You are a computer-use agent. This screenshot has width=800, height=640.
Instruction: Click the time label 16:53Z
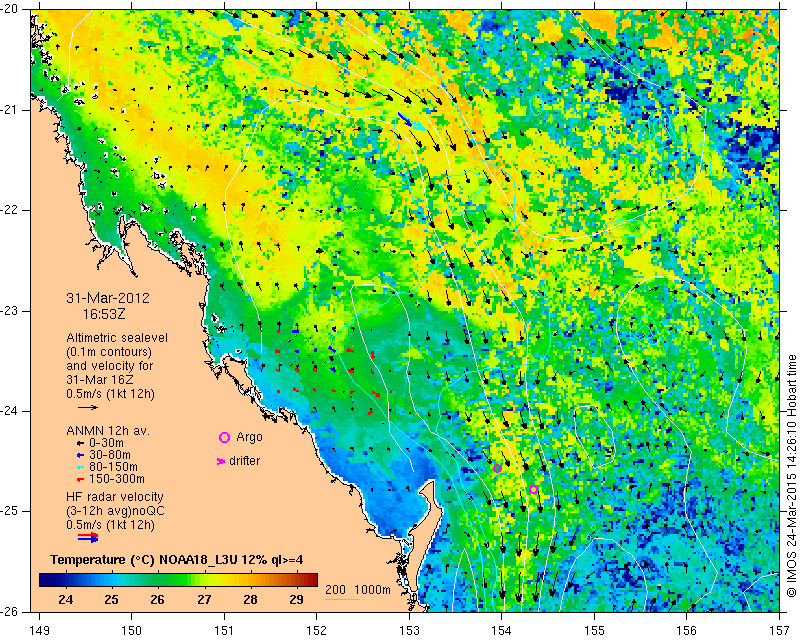104,314
